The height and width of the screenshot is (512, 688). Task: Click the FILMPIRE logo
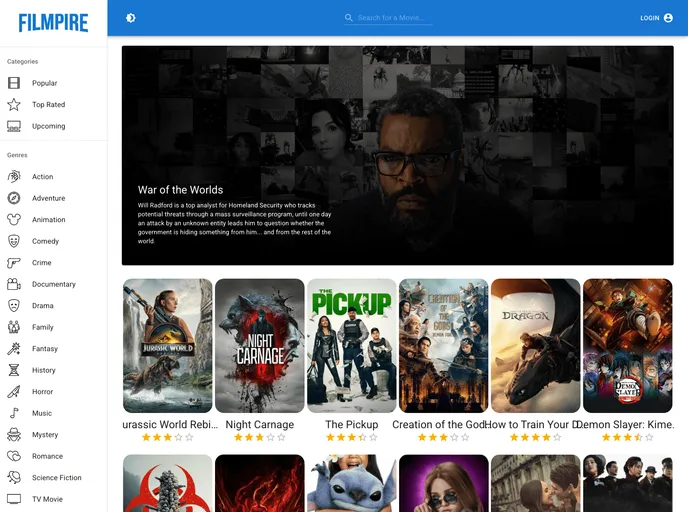pyautogui.click(x=54, y=23)
